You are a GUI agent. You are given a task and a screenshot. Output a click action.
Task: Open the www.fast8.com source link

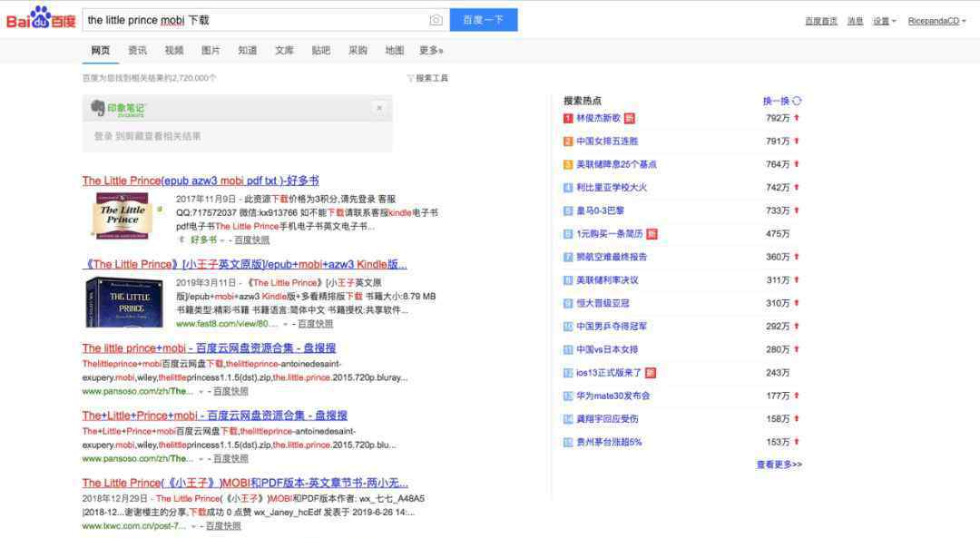(x=226, y=324)
